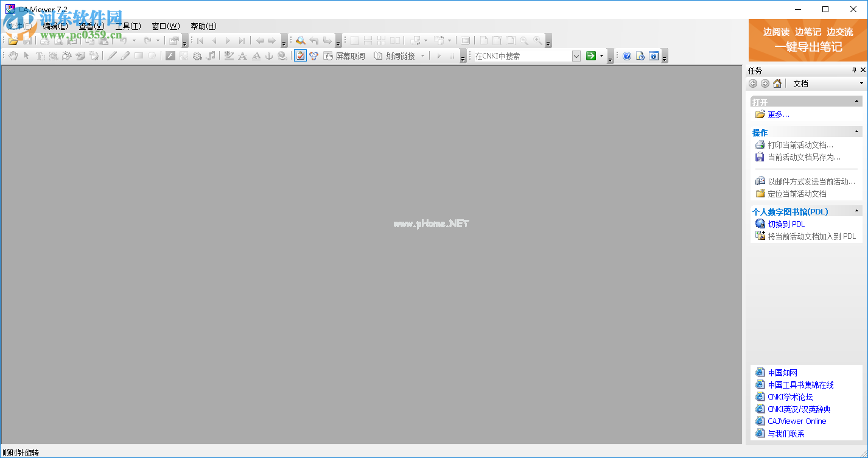868x458 pixels.
Task: Click 切换到 PDL link
Action: (x=786, y=224)
